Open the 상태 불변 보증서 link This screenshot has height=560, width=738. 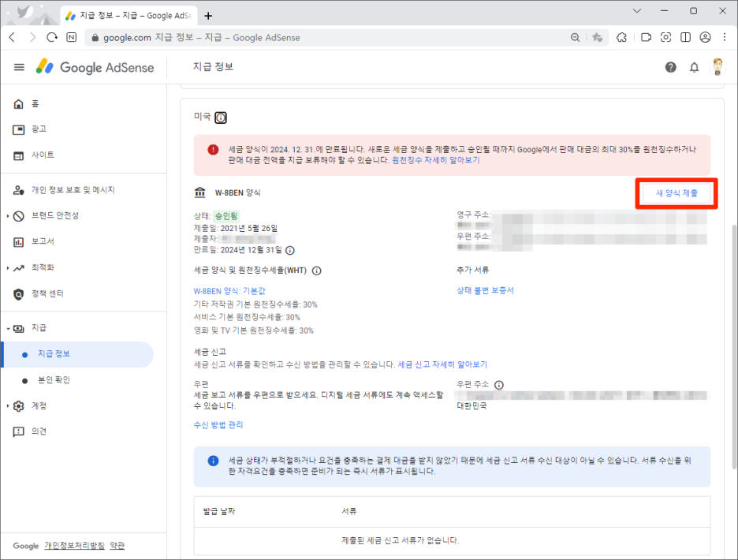tap(485, 290)
